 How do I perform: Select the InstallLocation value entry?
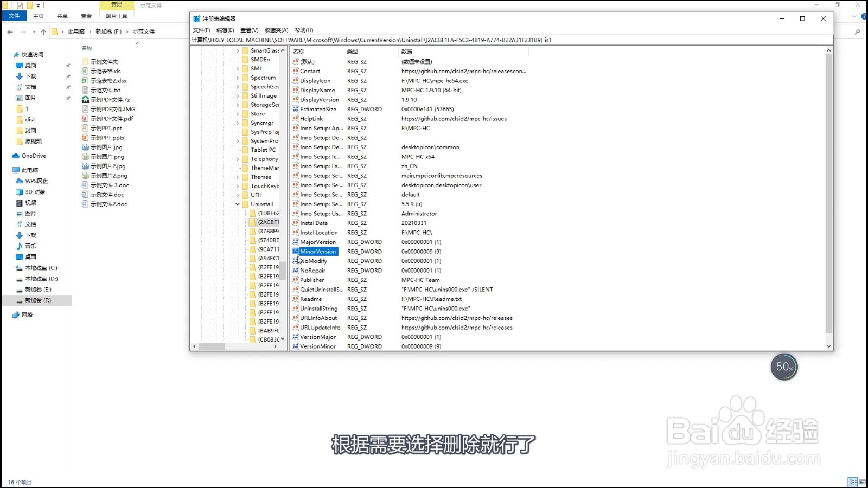coord(319,233)
